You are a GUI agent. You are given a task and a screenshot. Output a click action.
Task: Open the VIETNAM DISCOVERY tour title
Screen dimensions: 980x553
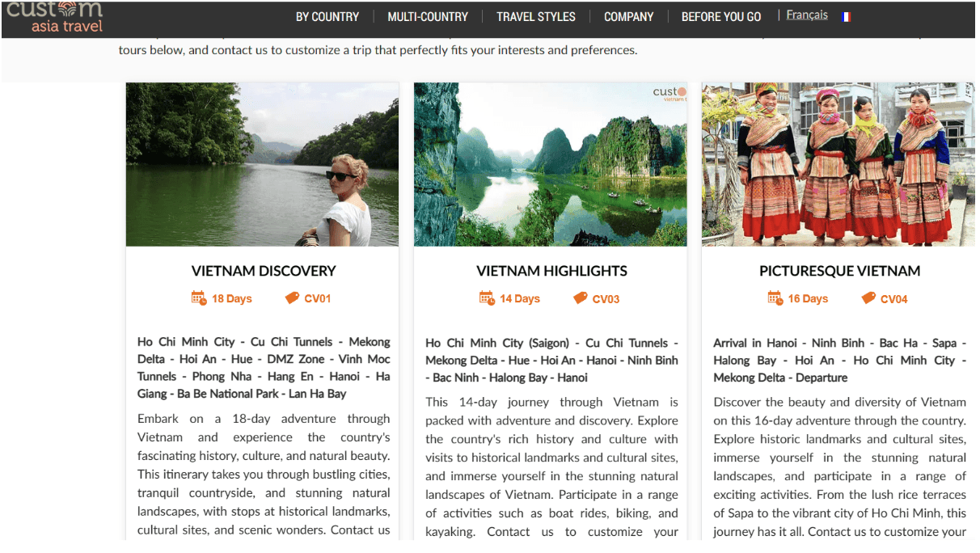[264, 271]
